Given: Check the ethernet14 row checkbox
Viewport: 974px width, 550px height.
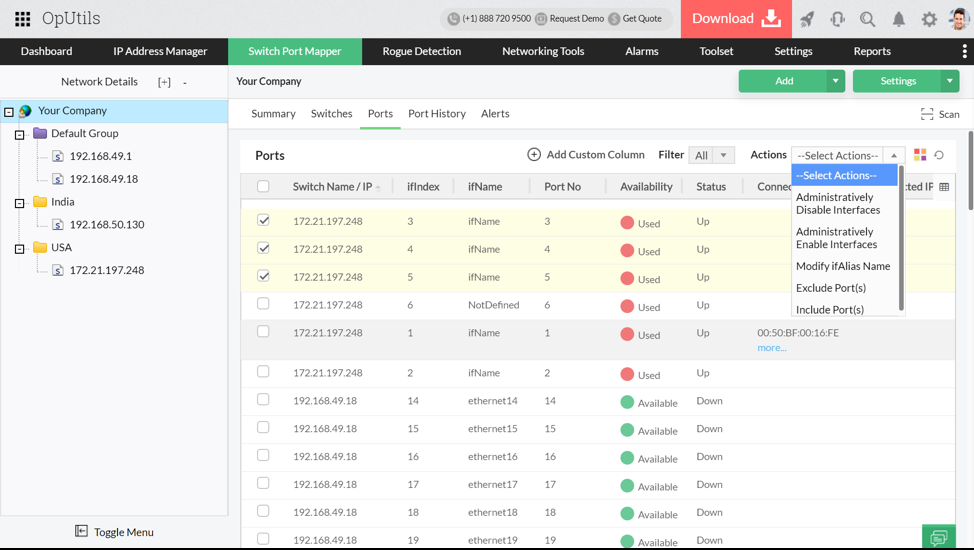Looking at the screenshot, I should coord(263,400).
